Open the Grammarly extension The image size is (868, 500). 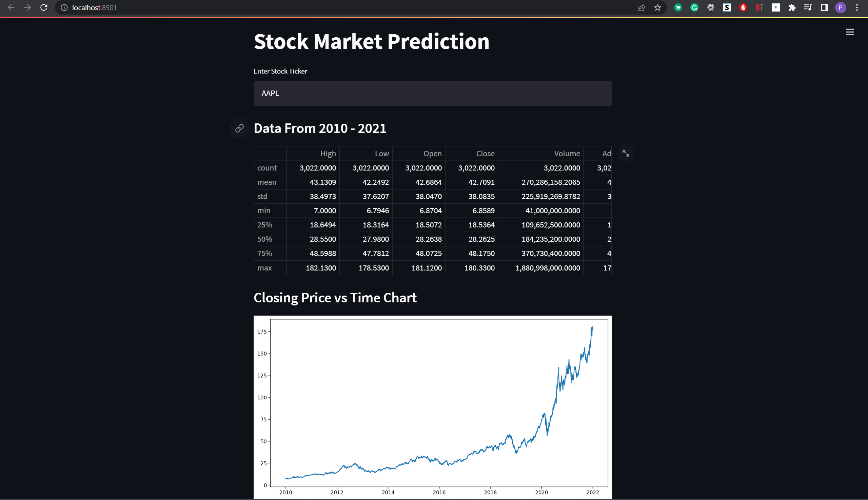coord(694,7)
